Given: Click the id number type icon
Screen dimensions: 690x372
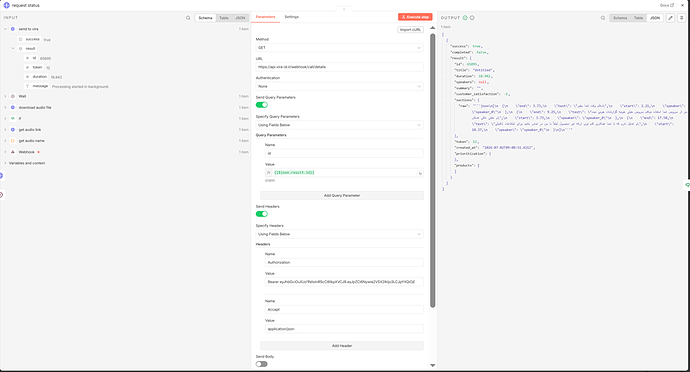Looking at the screenshot, I should (27, 58).
